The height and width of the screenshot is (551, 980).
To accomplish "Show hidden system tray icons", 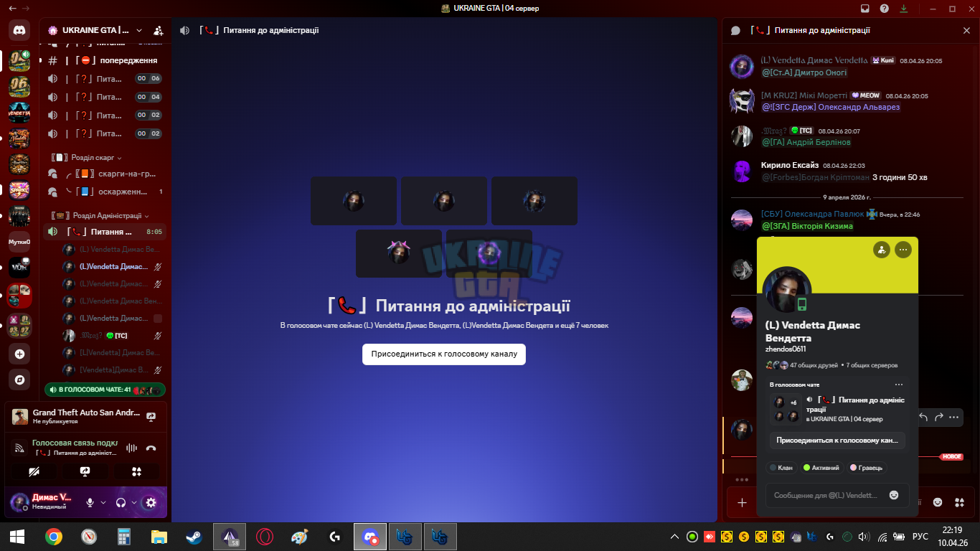I will click(674, 537).
